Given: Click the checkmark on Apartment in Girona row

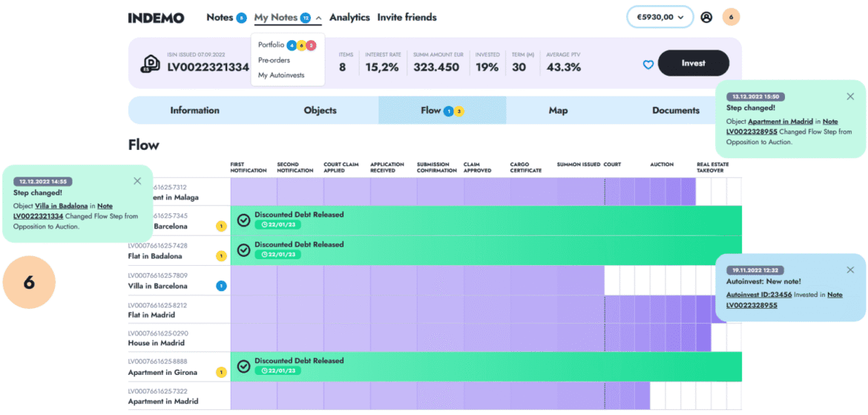Looking at the screenshot, I should click(x=243, y=366).
